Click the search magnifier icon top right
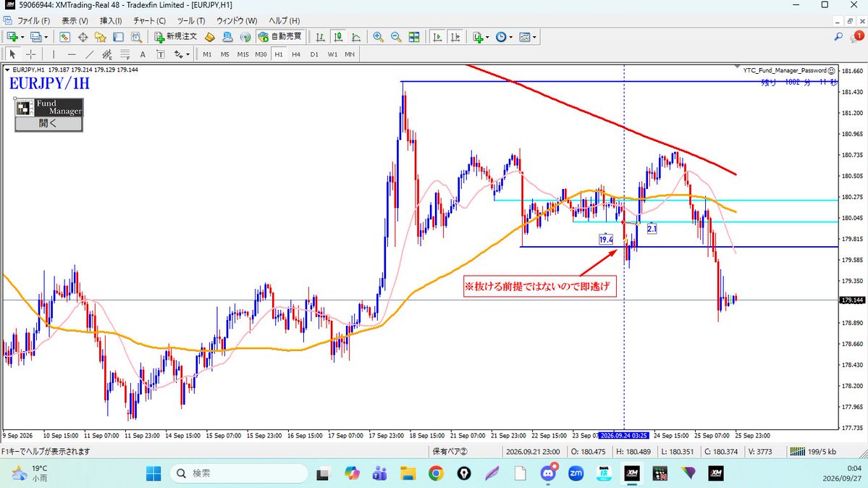The height and width of the screenshot is (488, 868). point(838,36)
